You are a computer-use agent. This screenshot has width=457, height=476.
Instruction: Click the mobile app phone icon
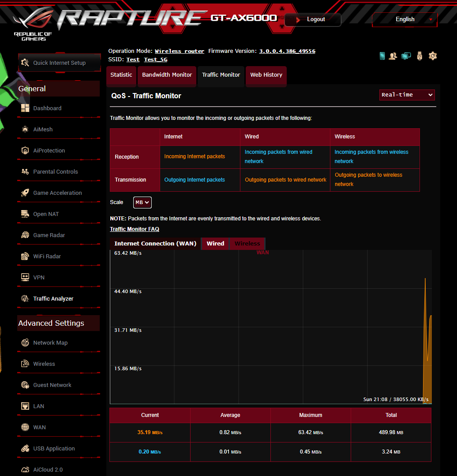(x=382, y=56)
